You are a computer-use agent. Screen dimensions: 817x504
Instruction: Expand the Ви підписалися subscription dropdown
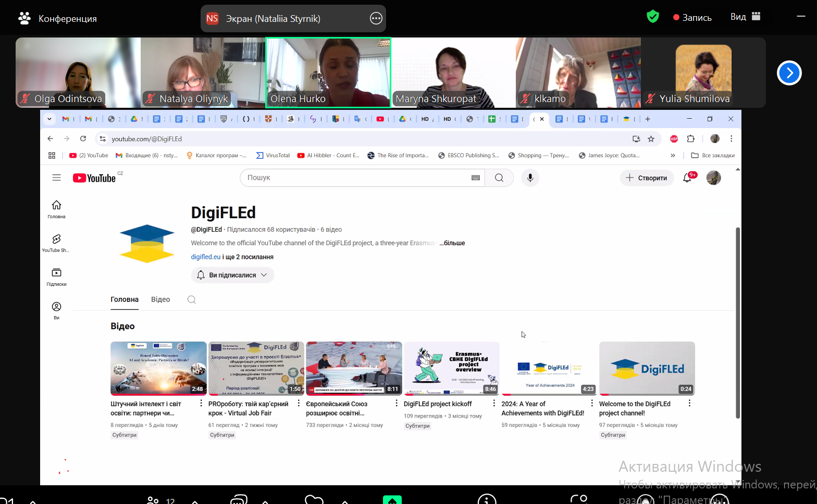[232, 275]
